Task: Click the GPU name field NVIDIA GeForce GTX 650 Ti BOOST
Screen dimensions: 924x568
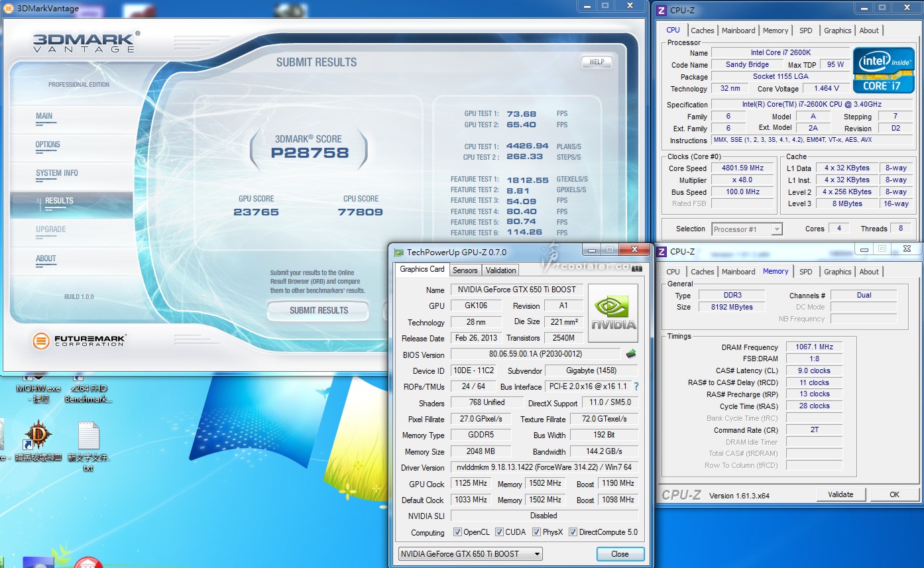Action: [517, 290]
